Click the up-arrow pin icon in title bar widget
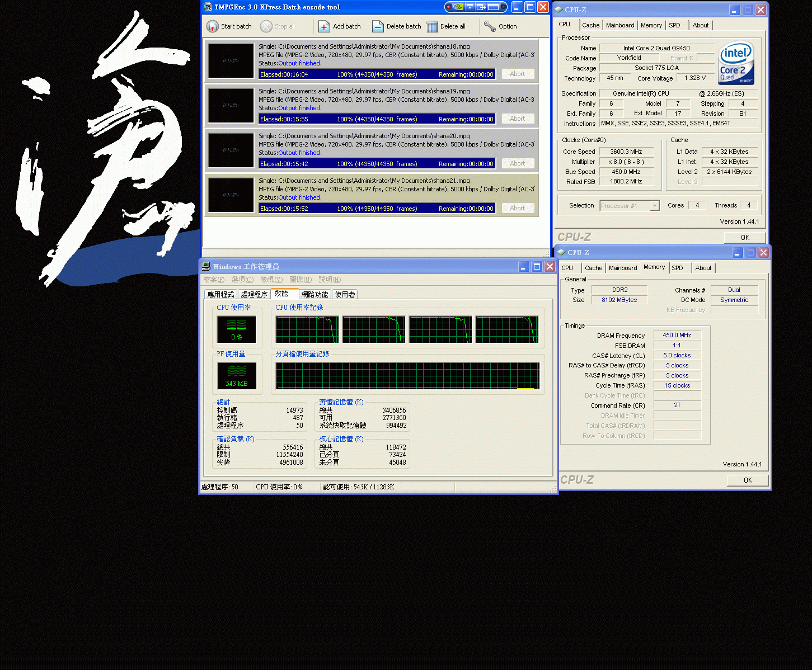Viewport: 812px width, 670px height. 470,7
